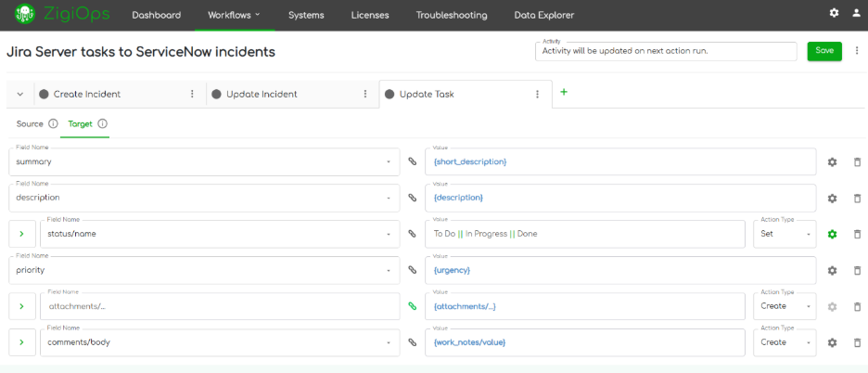This screenshot has height=373, width=868.
Task: Edit the {short_description} value field
Action: 620,161
